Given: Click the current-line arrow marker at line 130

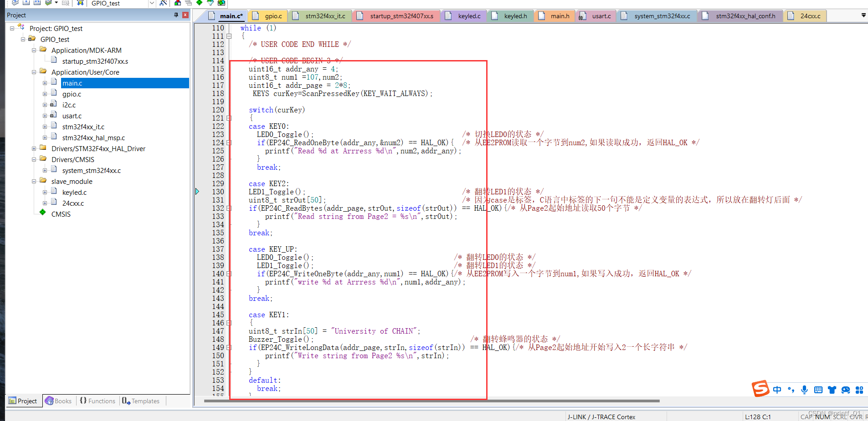Looking at the screenshot, I should (x=197, y=192).
